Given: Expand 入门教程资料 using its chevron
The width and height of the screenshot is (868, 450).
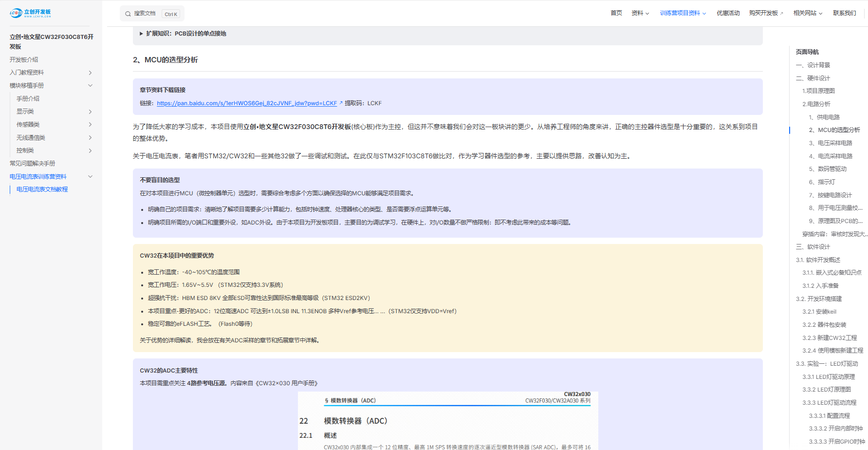Looking at the screenshot, I should [90, 73].
